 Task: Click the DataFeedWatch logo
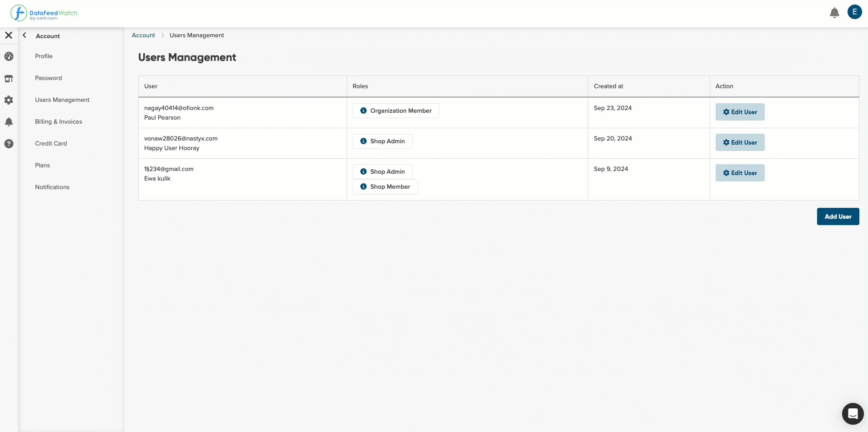pyautogui.click(x=44, y=13)
